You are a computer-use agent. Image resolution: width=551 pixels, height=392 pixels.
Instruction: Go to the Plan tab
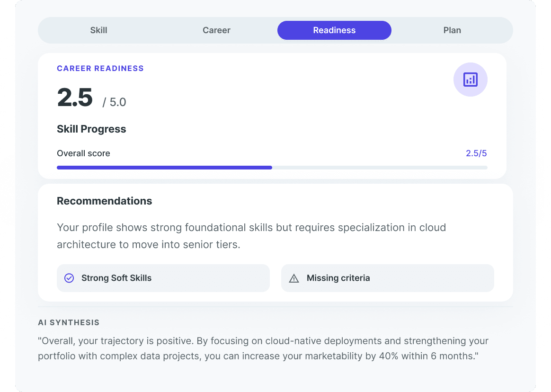452,30
